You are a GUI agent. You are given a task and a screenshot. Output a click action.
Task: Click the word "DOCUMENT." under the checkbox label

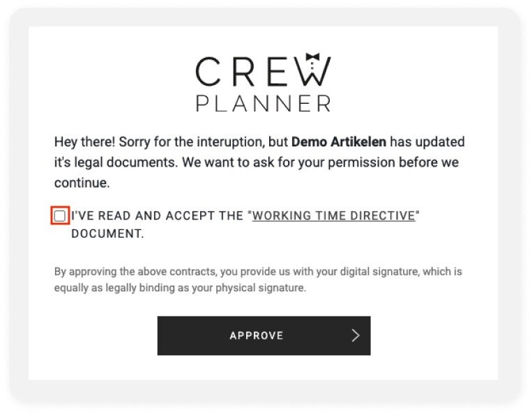(x=107, y=234)
